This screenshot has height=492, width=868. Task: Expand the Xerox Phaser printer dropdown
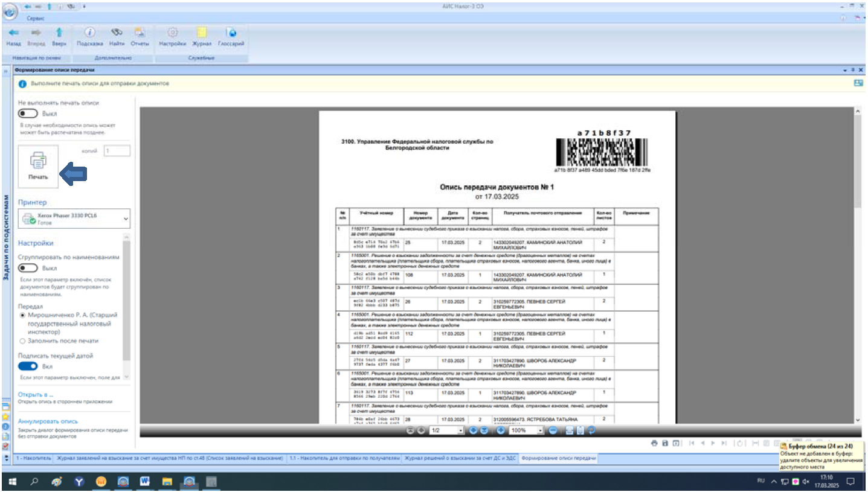(x=126, y=218)
